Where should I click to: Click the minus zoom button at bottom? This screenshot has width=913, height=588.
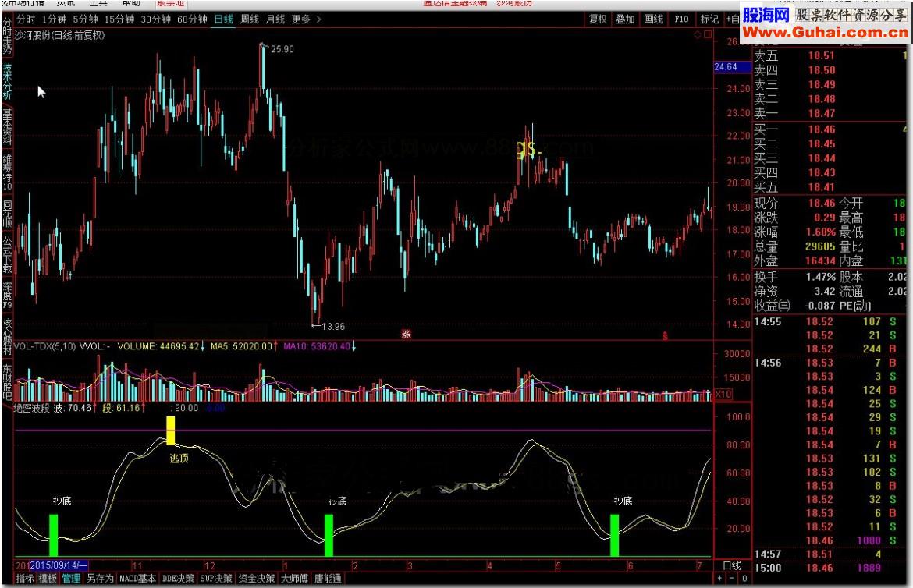coord(732,578)
